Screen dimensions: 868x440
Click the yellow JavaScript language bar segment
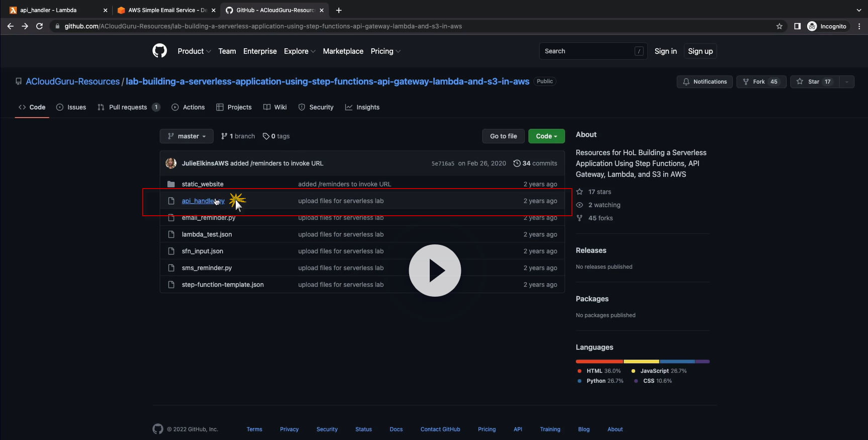click(x=641, y=362)
